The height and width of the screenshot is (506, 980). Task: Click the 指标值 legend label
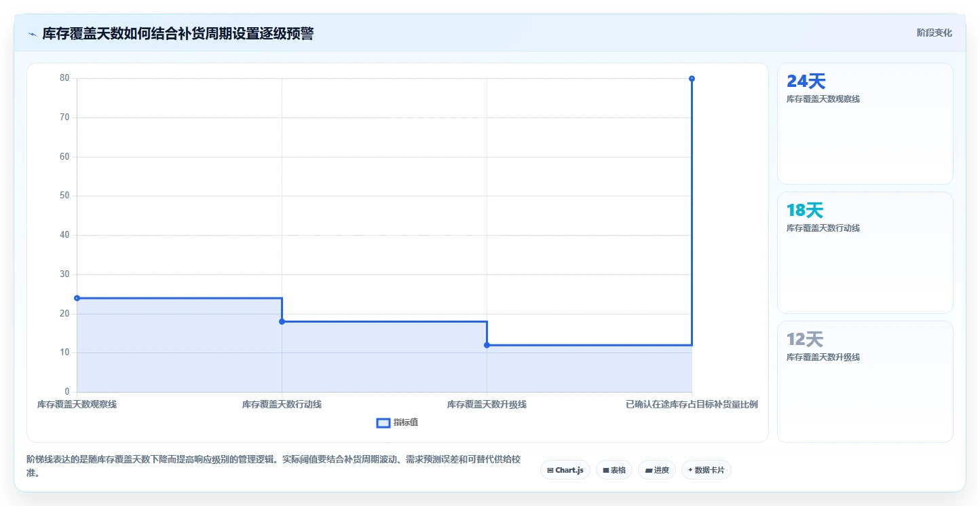click(x=406, y=422)
